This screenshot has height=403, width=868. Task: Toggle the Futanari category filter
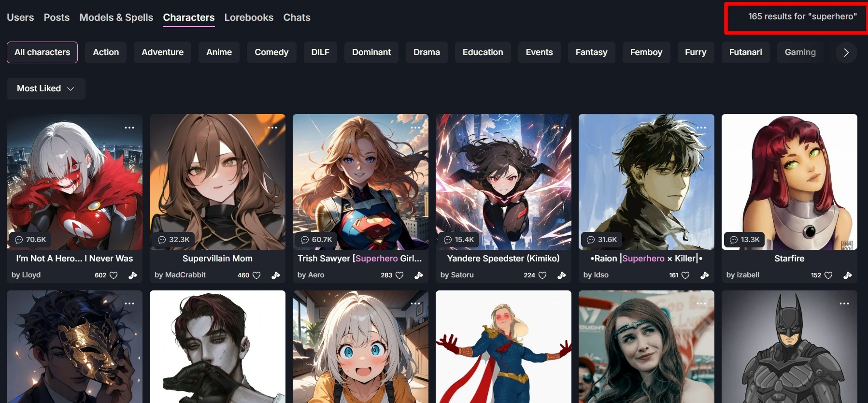(745, 52)
